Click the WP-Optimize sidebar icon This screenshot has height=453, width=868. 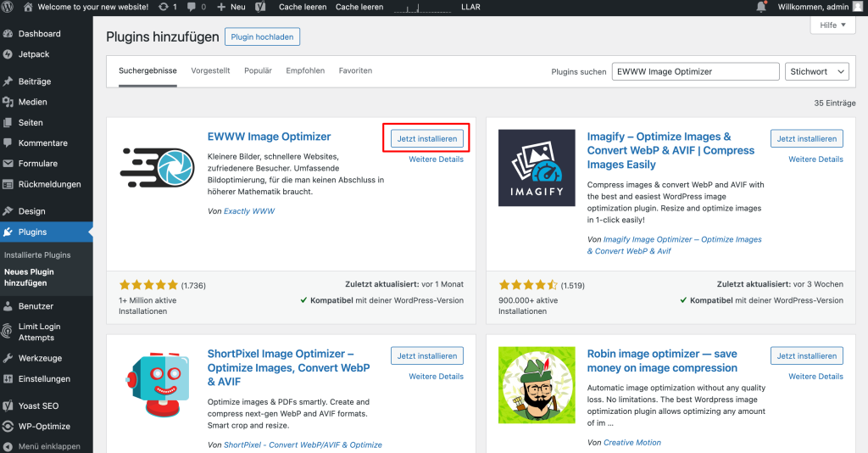click(8, 427)
